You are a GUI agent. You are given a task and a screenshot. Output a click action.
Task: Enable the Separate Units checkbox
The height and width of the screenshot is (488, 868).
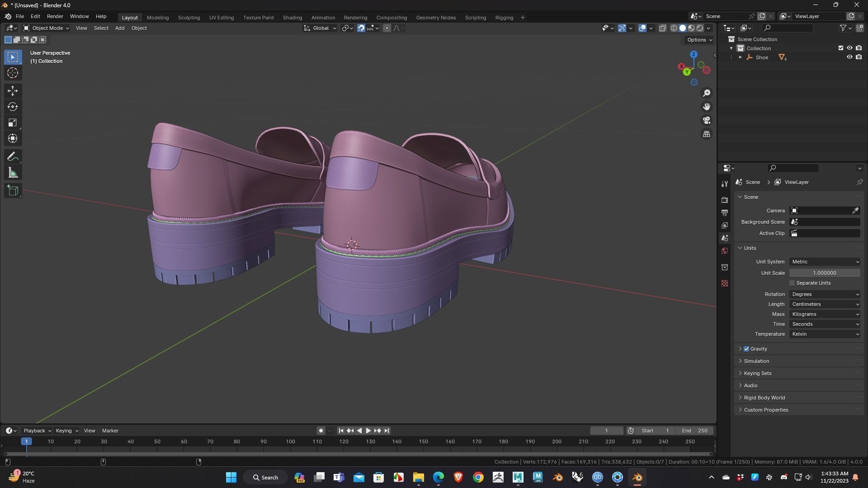792,283
